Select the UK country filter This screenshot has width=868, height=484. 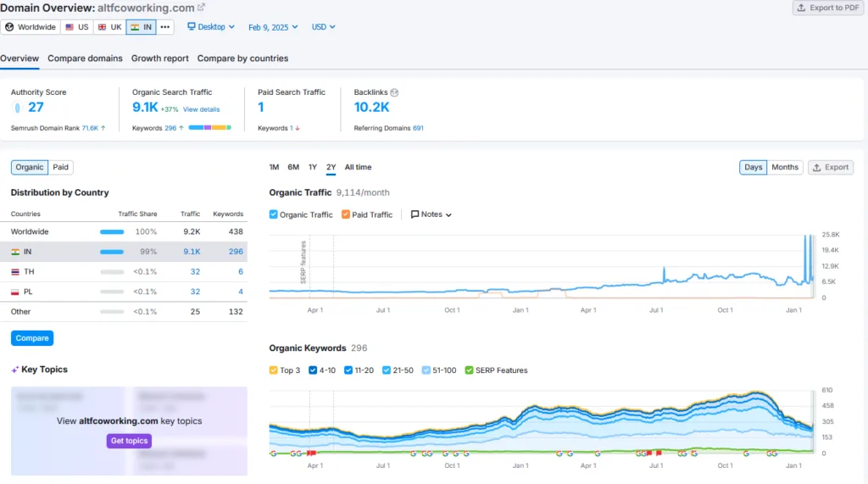(109, 26)
